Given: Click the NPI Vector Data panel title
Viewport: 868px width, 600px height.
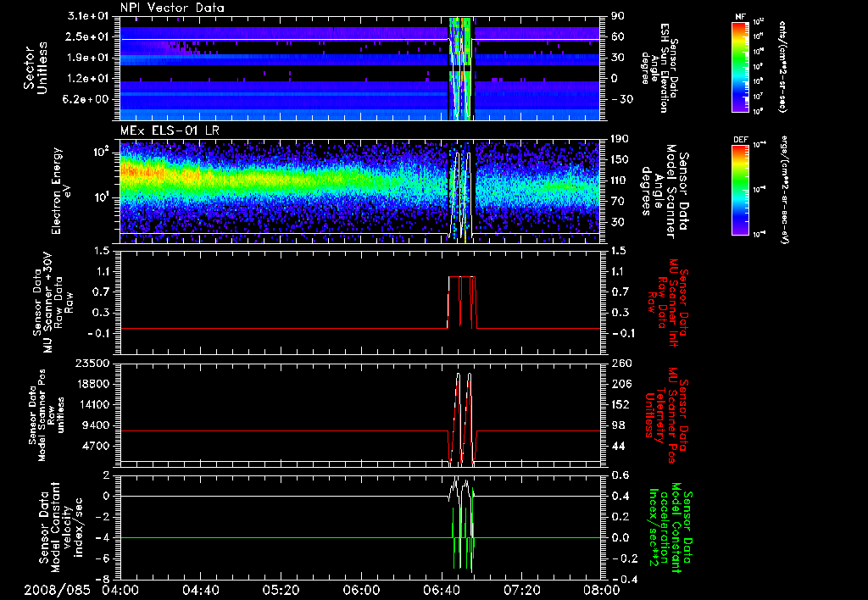Looking at the screenshot, I should point(172,8).
